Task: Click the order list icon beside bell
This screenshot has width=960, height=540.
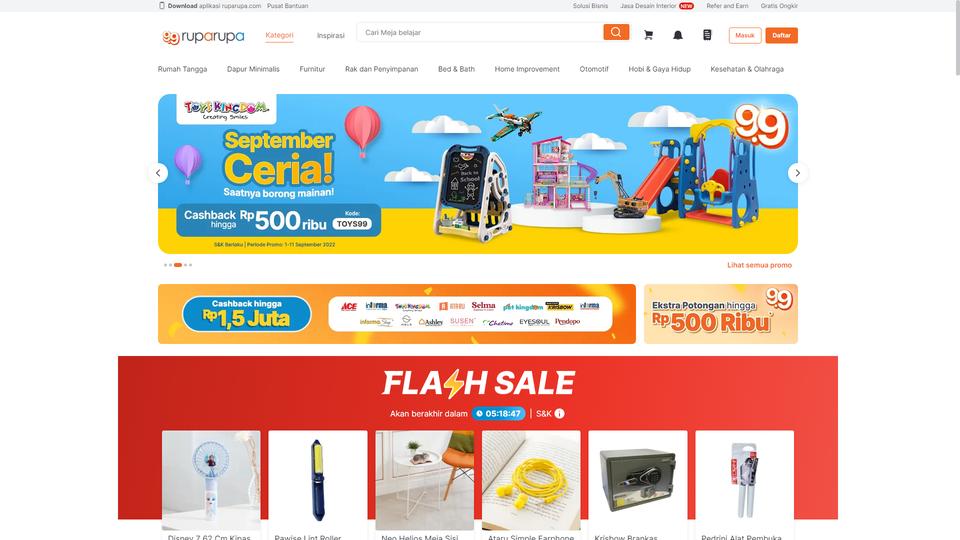Action: click(707, 35)
